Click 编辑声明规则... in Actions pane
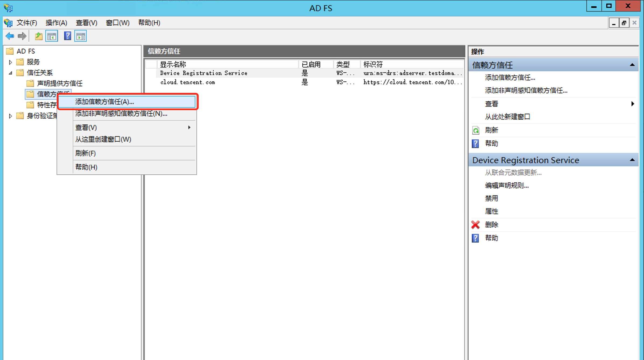644x360 pixels. coord(507,185)
